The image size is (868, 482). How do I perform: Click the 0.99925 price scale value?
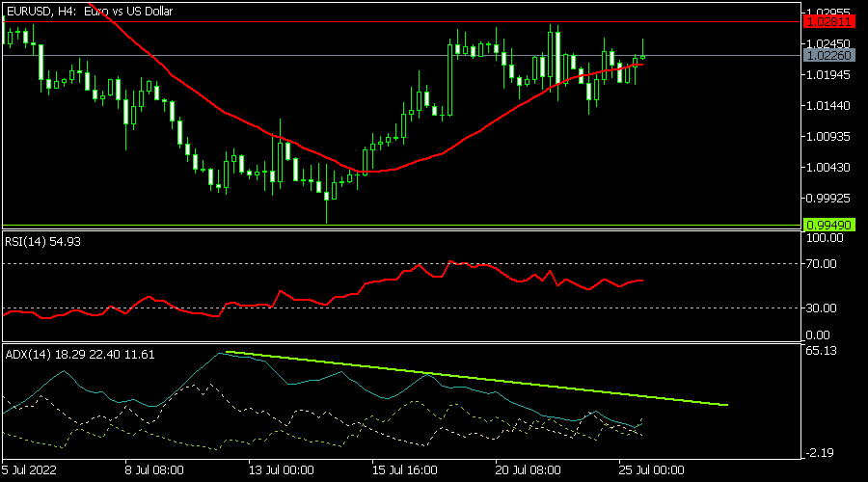coord(828,199)
